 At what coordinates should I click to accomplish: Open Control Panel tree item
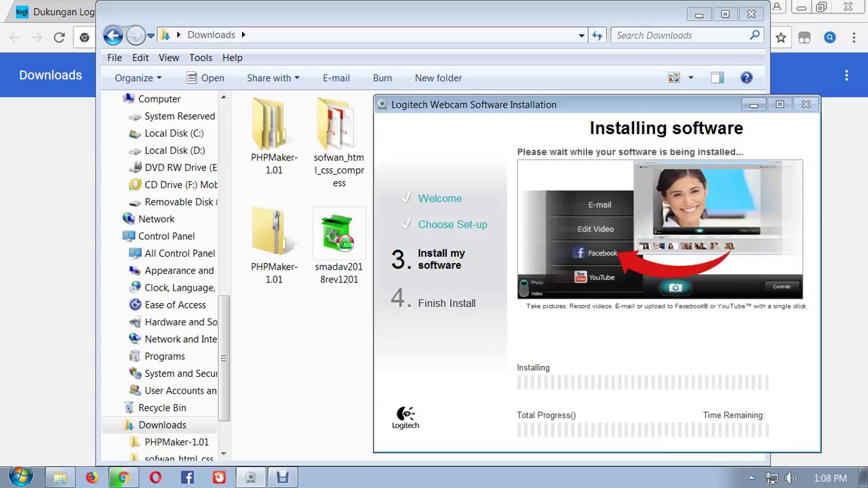coord(166,236)
